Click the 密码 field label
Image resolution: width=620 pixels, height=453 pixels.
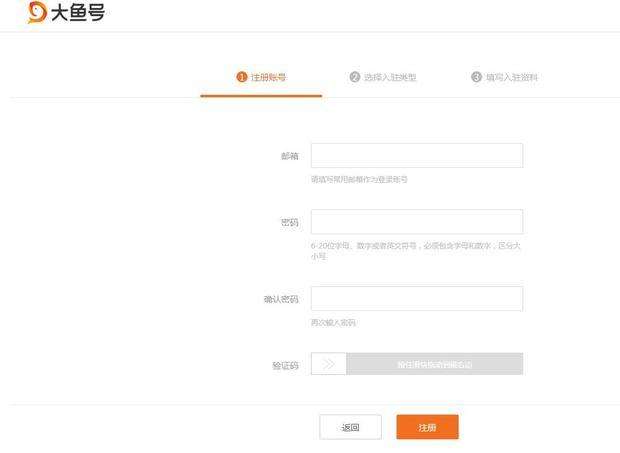click(289, 222)
